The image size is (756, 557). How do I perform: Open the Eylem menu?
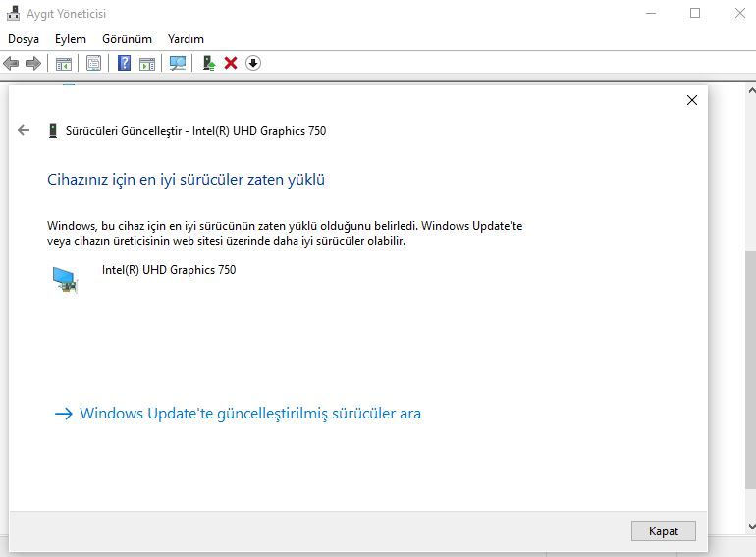[71, 39]
